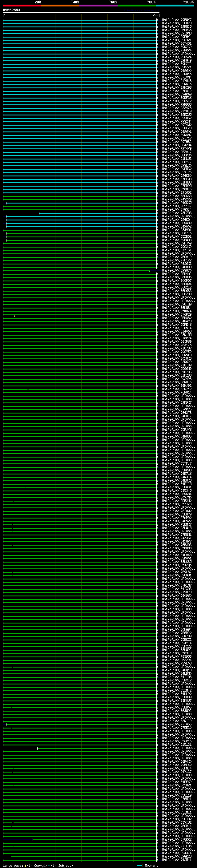Select the UniRef100_Q71VM4 label
Screen dimensions: 197x868
(177, 78)
